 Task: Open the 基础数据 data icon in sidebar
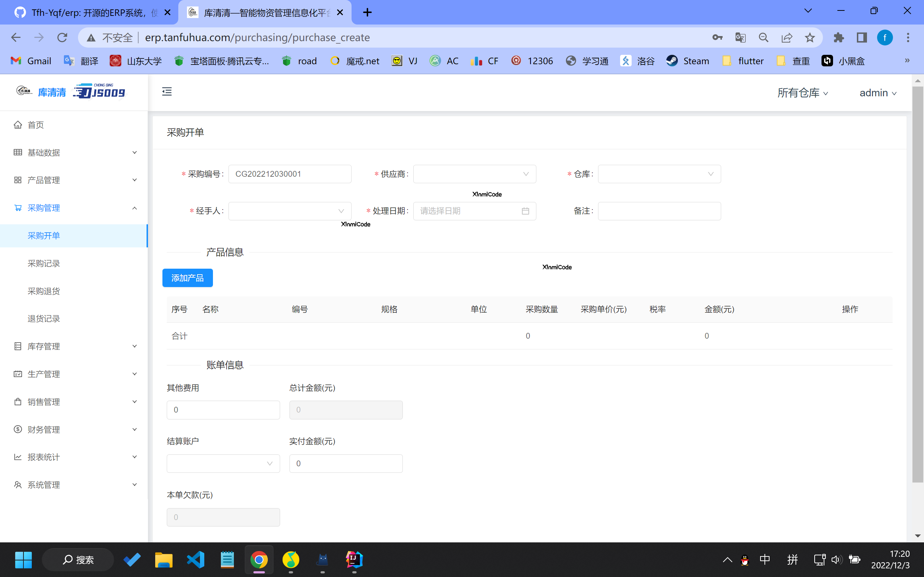coord(18,152)
